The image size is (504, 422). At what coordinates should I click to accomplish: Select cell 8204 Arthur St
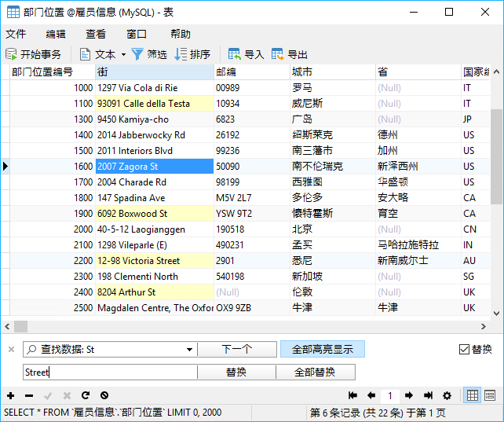coord(155,292)
